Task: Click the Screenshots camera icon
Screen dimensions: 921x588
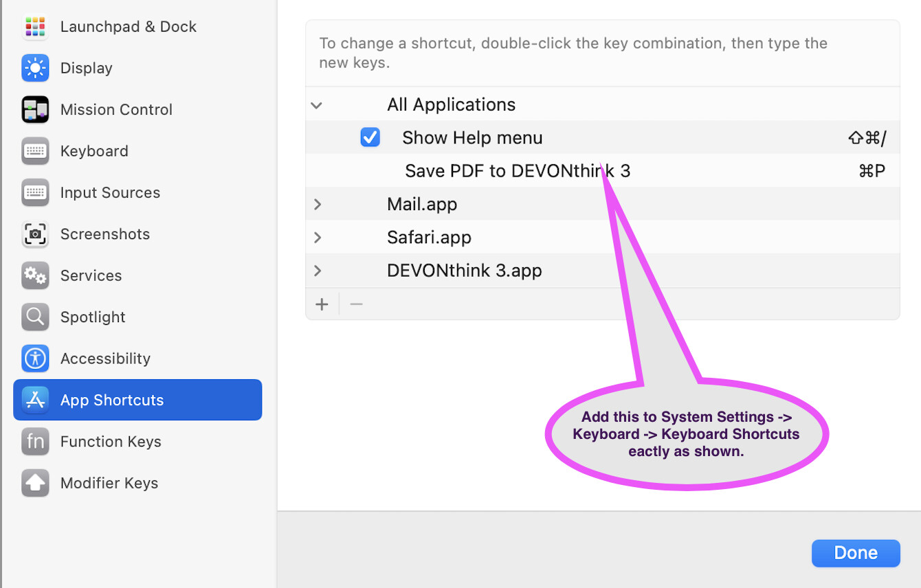Action: (35, 234)
